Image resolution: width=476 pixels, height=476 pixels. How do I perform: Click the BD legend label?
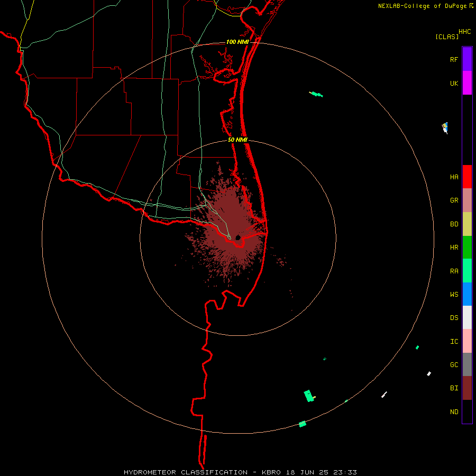[454, 224]
